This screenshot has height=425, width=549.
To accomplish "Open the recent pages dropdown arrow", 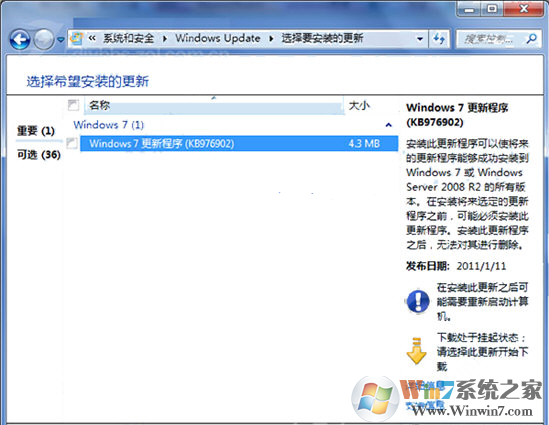I will tap(61, 40).
